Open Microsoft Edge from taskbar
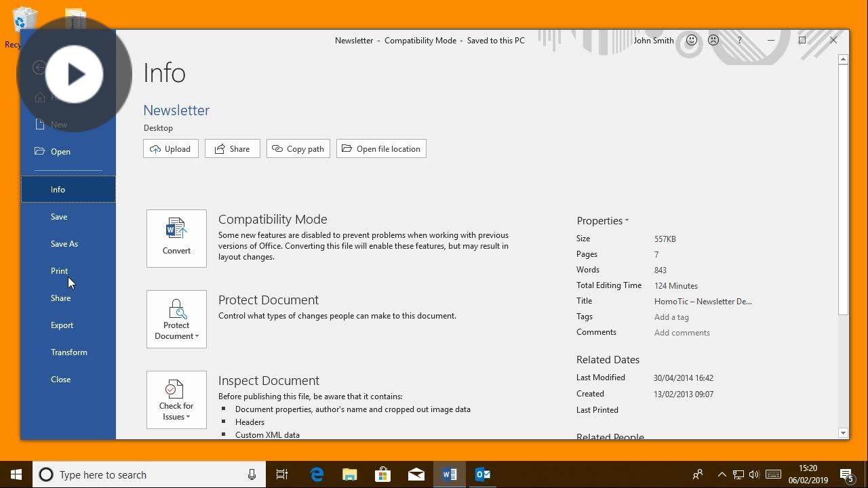 click(317, 474)
